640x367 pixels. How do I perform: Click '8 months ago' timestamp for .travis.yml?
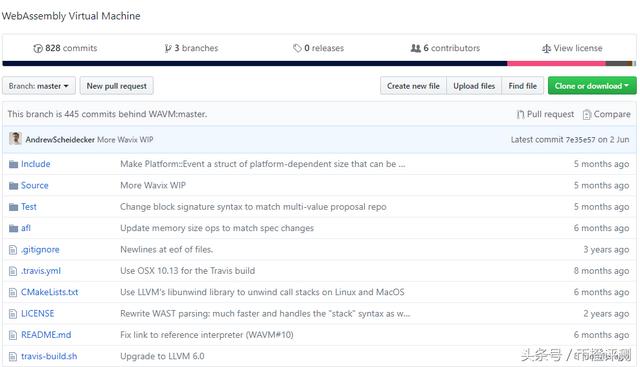tap(601, 271)
